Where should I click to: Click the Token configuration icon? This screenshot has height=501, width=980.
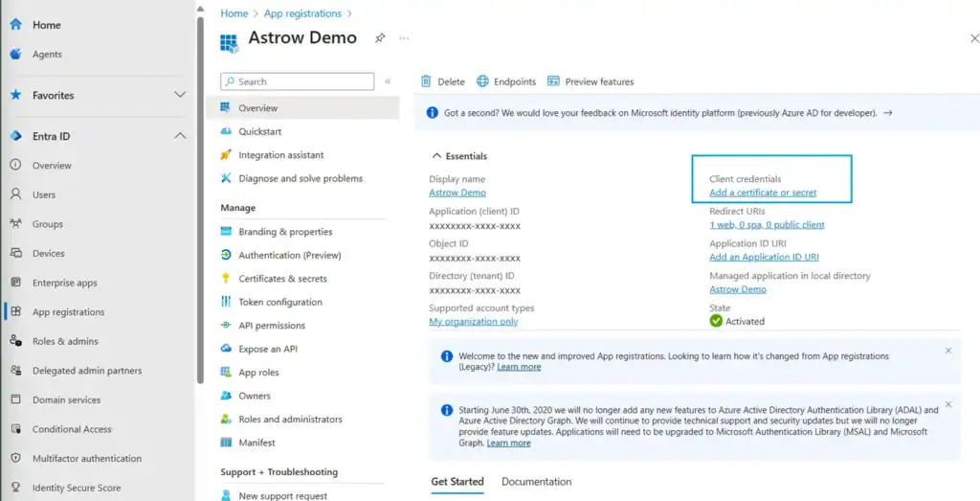click(226, 302)
